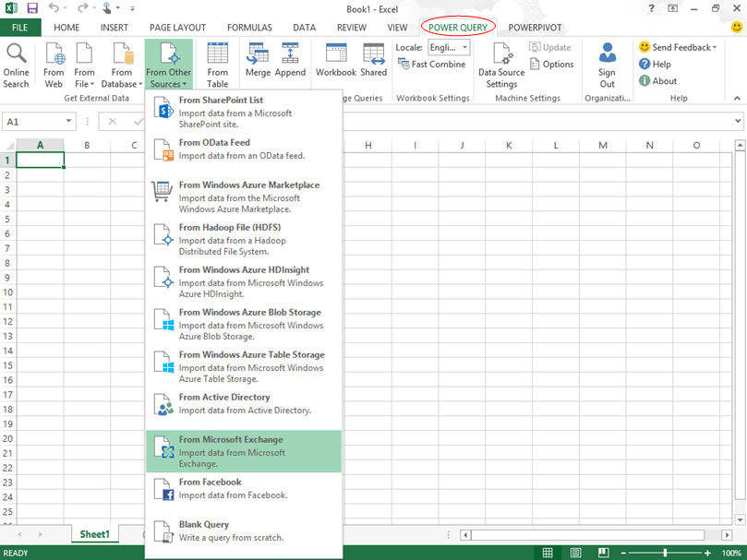The height and width of the screenshot is (560, 747).
Task: Open the Name Box dropdown arrow
Action: [x=69, y=121]
